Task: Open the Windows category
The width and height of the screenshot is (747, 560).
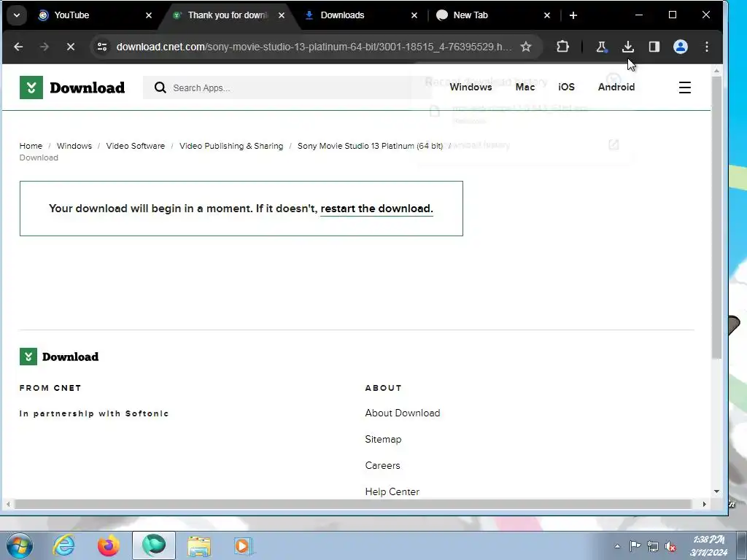Action: coord(471,87)
